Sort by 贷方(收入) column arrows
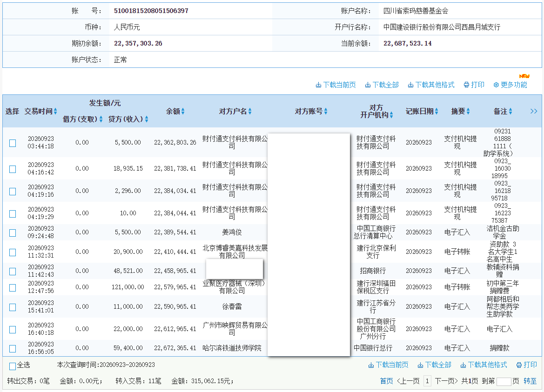Viewport: 544px width, 392px height. point(147,119)
